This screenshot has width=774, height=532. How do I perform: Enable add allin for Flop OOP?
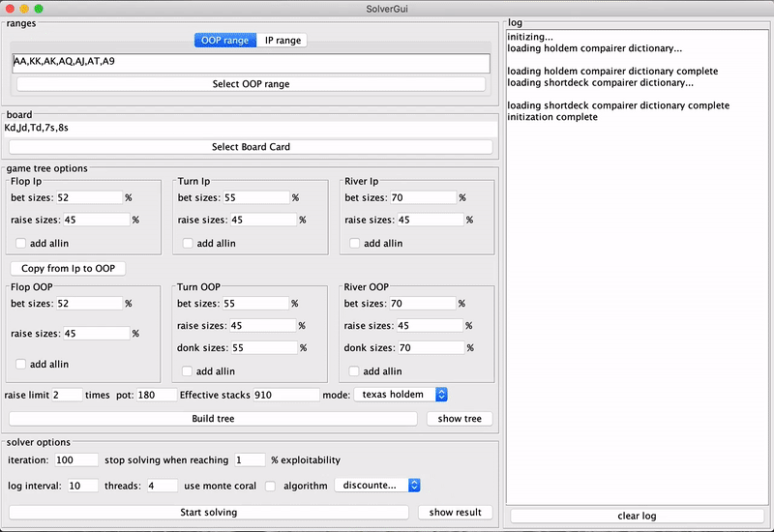click(20, 365)
